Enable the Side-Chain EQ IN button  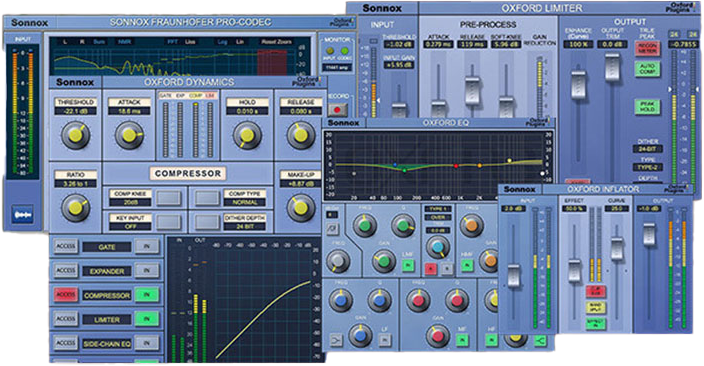click(147, 343)
